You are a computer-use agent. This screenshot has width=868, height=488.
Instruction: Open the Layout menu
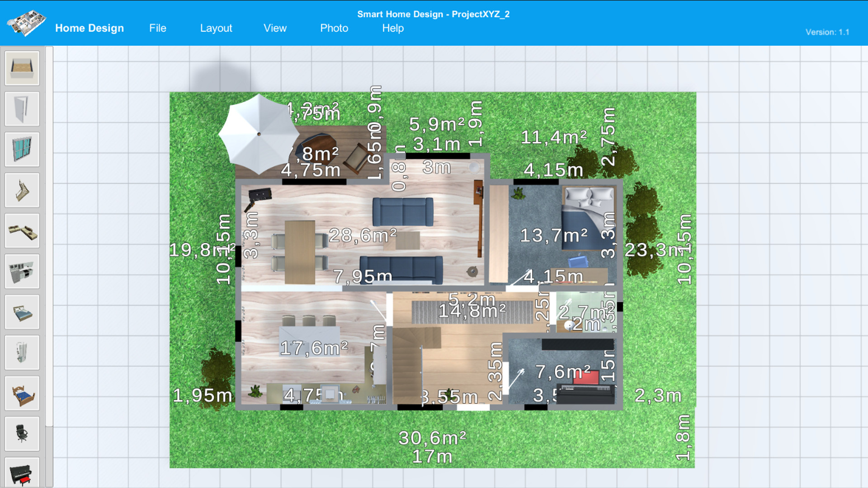tap(216, 28)
